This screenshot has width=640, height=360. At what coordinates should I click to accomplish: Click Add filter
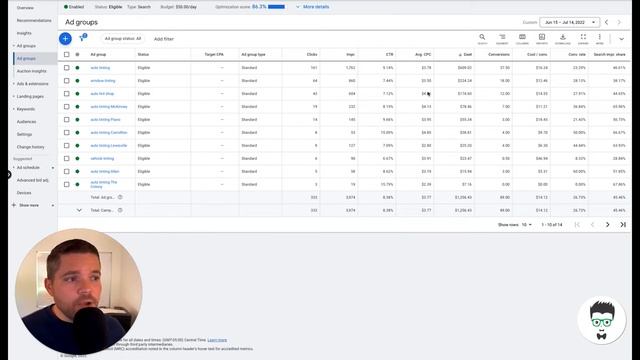pos(164,39)
